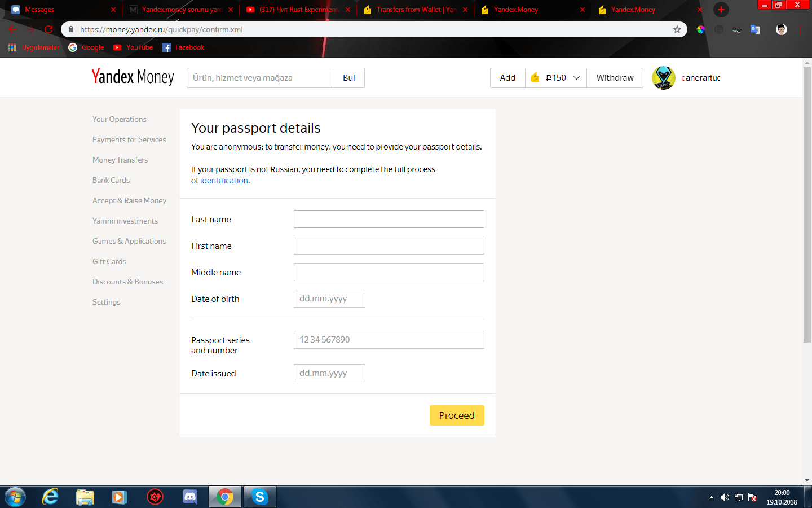Open Yammi investments in sidebar
This screenshot has width=812, height=508.
[125, 221]
